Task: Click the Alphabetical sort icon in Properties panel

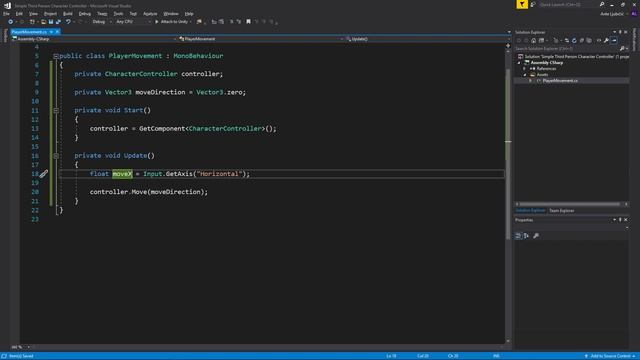Action: [x=527, y=236]
